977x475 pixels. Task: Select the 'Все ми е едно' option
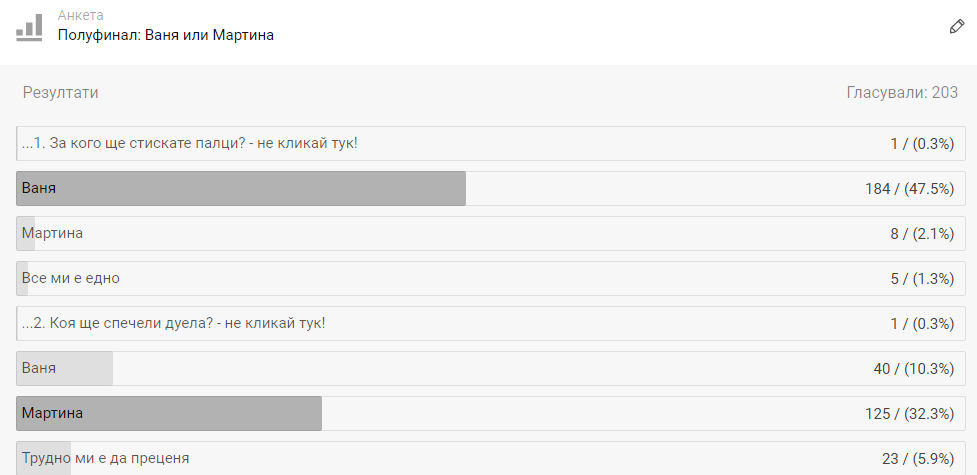[491, 278]
